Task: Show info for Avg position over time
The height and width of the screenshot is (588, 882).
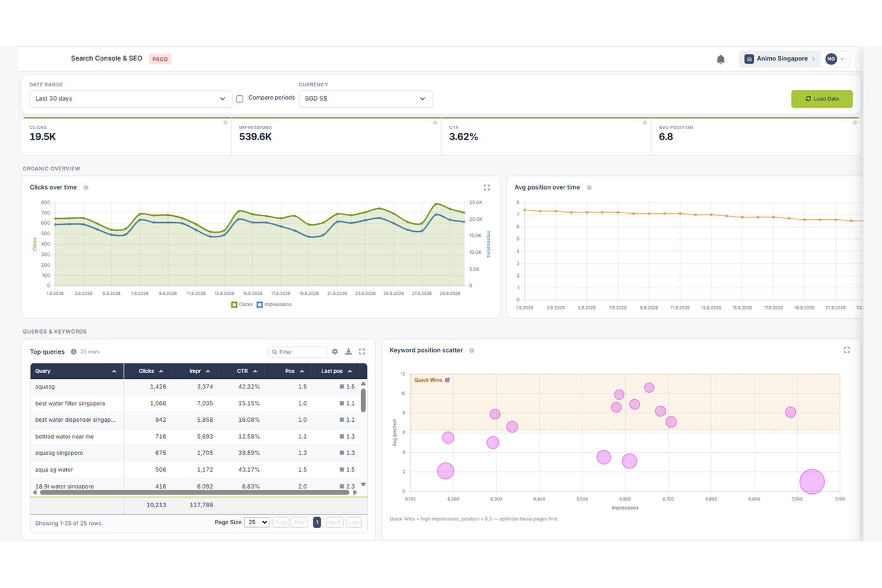Action: (x=589, y=188)
